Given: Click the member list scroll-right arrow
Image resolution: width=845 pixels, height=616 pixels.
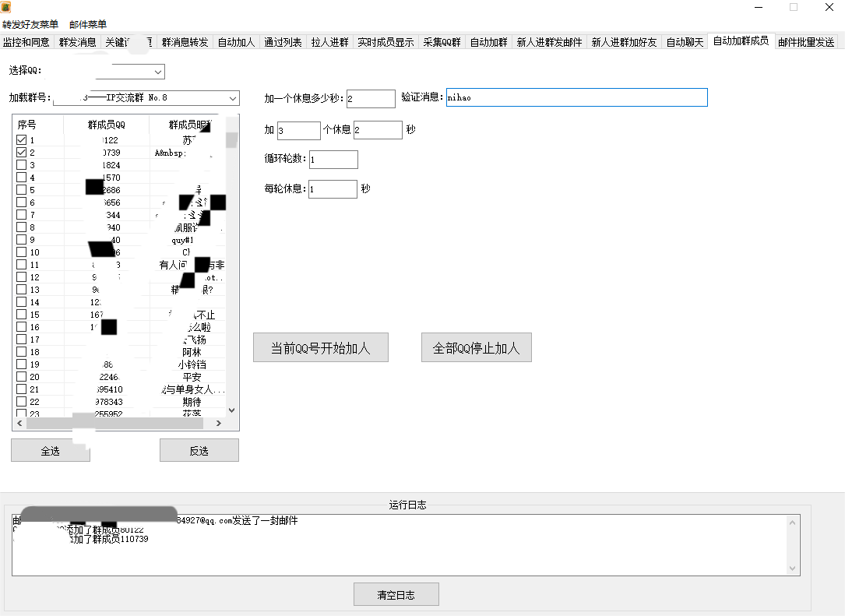Looking at the screenshot, I should pos(218,424).
